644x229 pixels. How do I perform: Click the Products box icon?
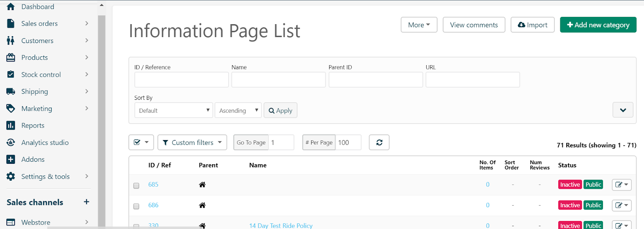click(x=11, y=58)
